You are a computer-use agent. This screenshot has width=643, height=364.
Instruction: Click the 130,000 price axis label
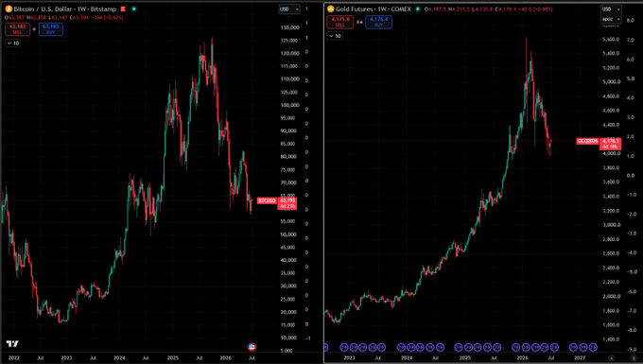pyautogui.click(x=290, y=27)
